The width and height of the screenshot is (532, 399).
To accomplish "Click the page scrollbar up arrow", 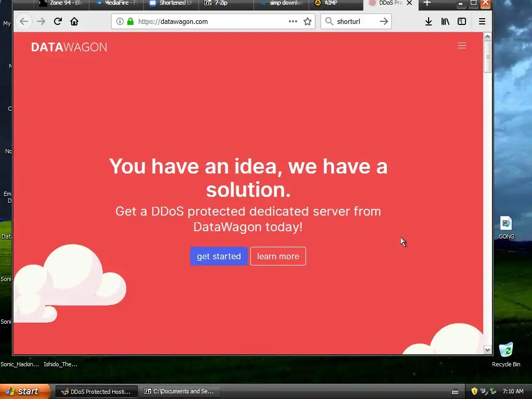I will (487, 37).
